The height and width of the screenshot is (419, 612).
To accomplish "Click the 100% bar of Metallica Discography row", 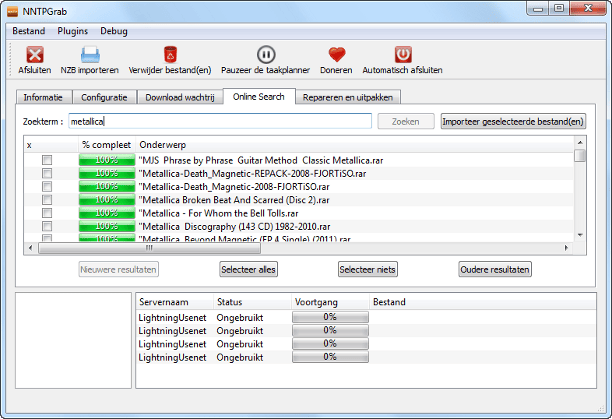I will (x=107, y=227).
